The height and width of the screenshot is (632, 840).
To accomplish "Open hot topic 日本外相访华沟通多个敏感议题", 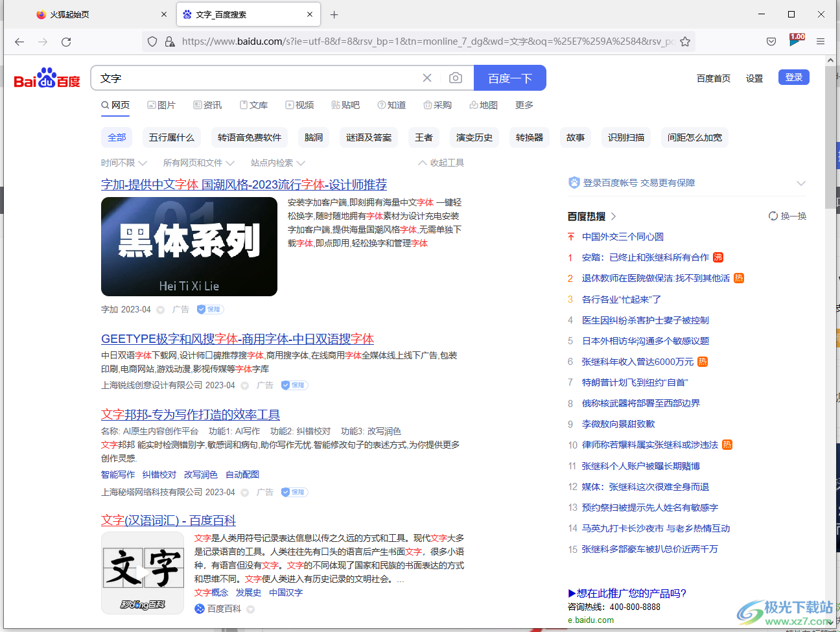I will coord(646,341).
